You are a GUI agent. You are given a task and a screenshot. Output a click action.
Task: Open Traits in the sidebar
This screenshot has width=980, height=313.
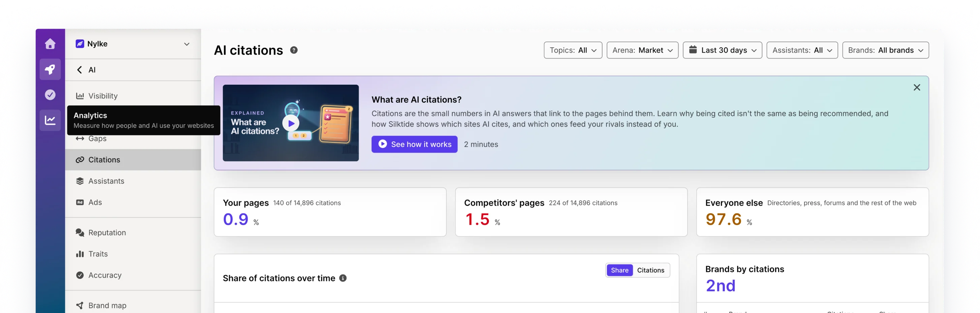133,254
